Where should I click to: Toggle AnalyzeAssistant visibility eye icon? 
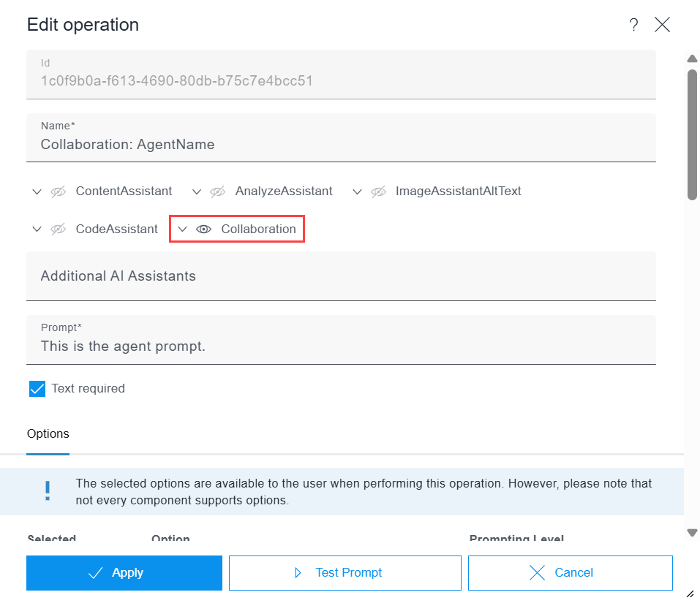218,191
